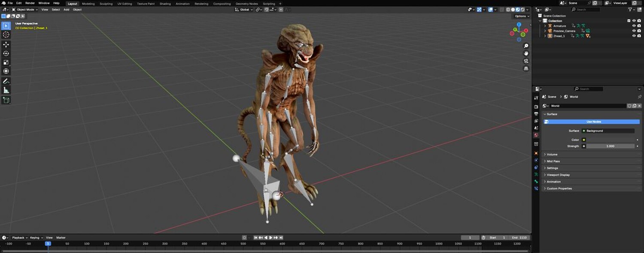This screenshot has height=253, width=644.
Task: Select the Annotate tool
Action: tap(6, 81)
